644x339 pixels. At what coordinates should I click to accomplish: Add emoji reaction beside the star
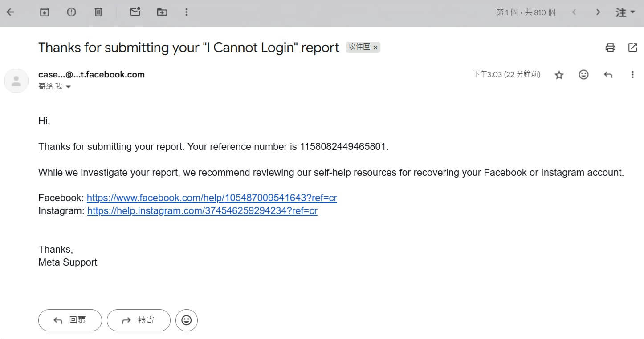(x=583, y=75)
